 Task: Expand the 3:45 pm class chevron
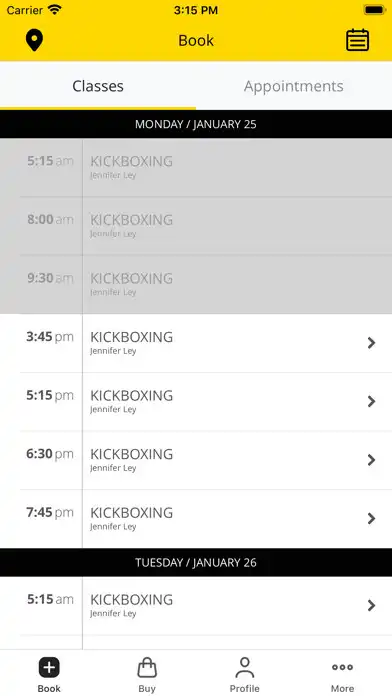(x=372, y=343)
